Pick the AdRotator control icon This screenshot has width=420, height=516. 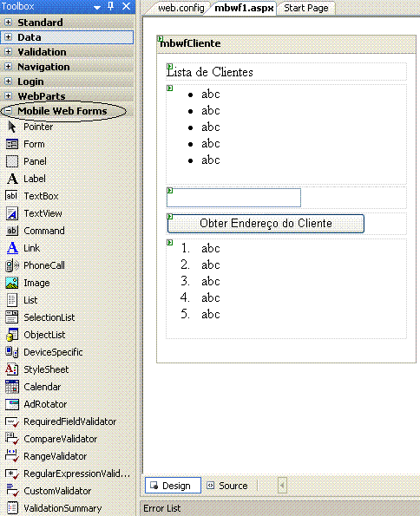click(x=12, y=404)
